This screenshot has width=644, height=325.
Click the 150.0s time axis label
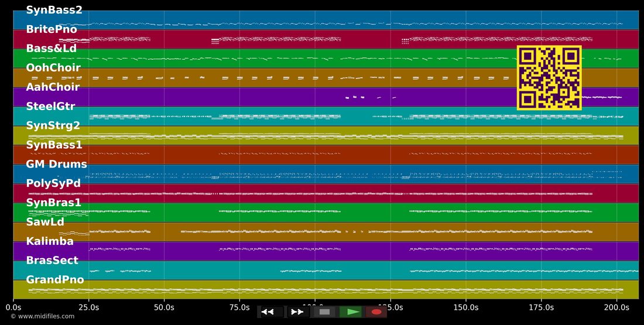point(466,307)
